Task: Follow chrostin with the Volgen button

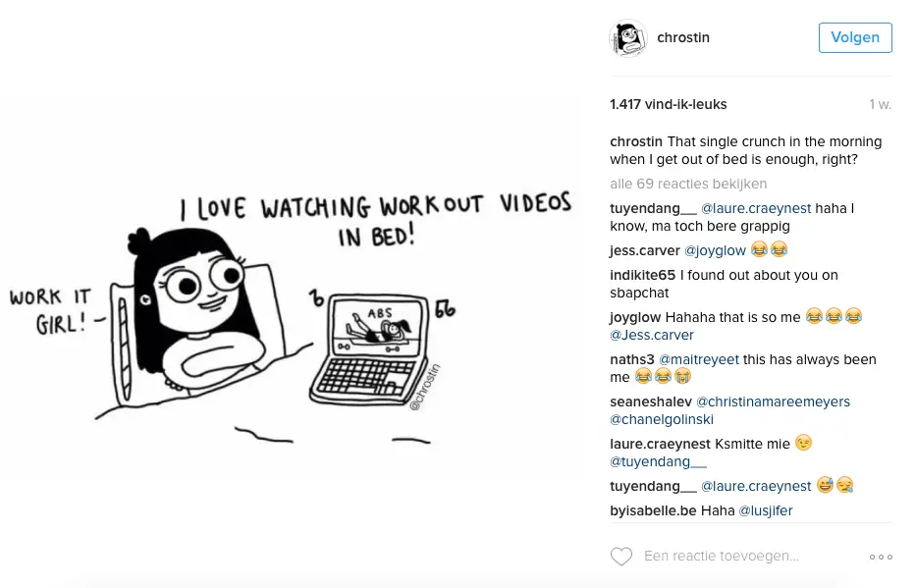Action: [855, 37]
